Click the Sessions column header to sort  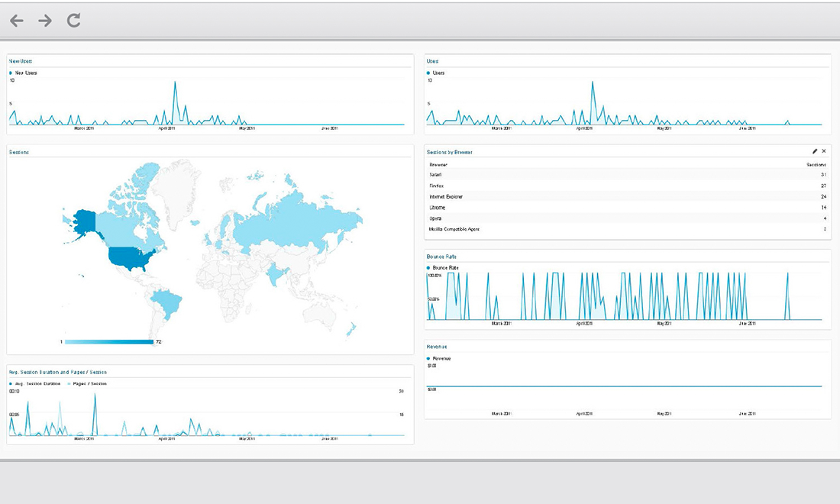(x=817, y=164)
